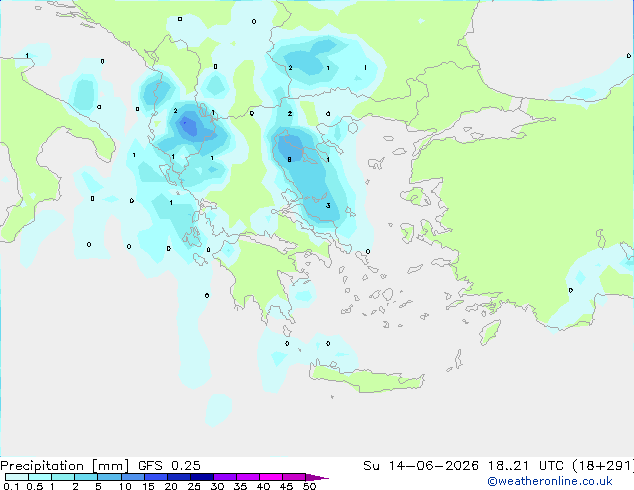The height and width of the screenshot is (490, 634).
Task: Select the 40–45 mm magenta legend box
Action: coord(271,477)
